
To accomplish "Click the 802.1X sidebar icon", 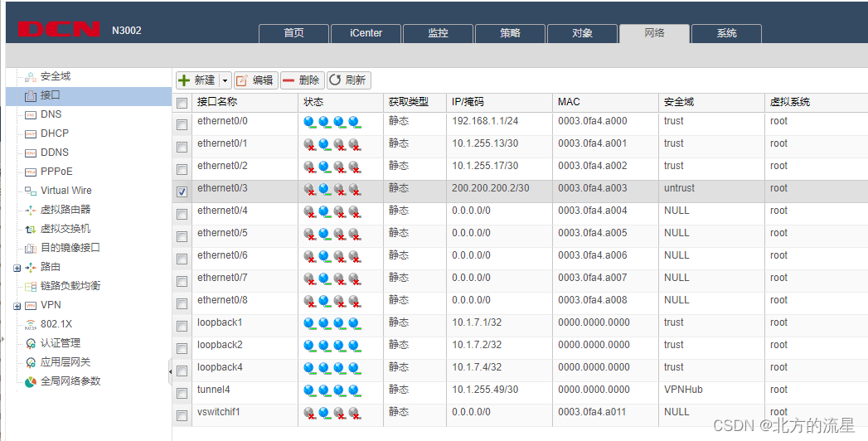I will 31,324.
